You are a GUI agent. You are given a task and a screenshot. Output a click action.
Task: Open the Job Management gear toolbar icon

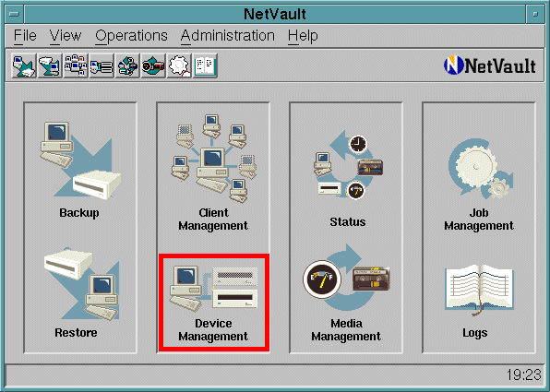(x=179, y=65)
